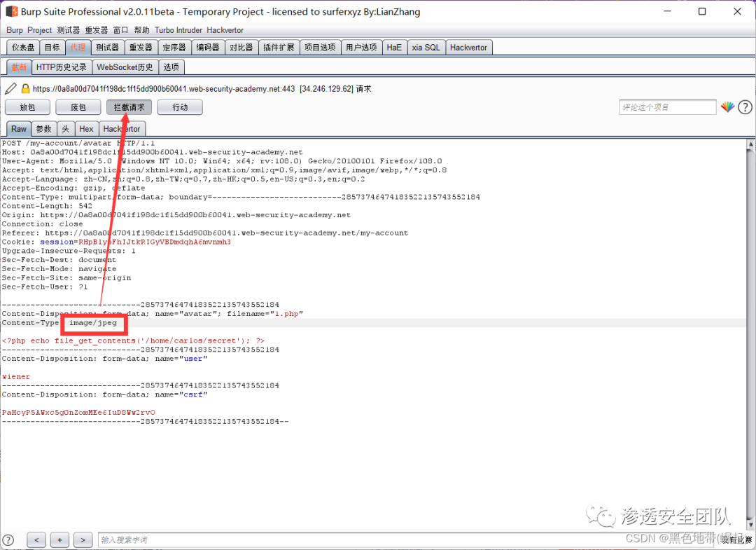Switch to the 项目选项 tab

click(x=320, y=47)
